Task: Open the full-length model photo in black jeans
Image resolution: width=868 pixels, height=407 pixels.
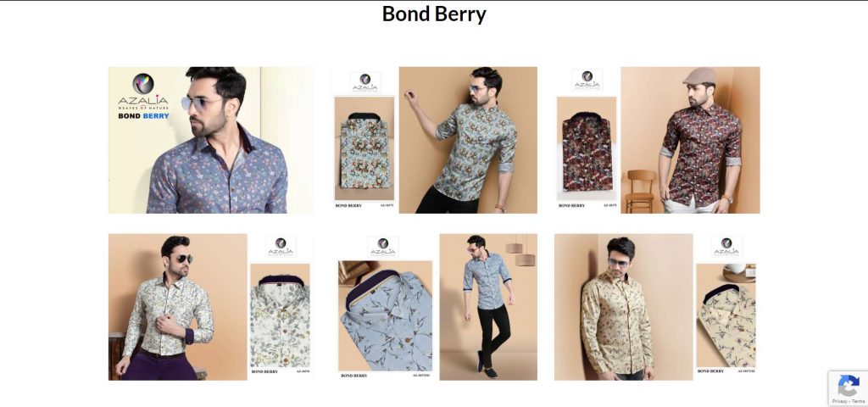Action: (488, 307)
